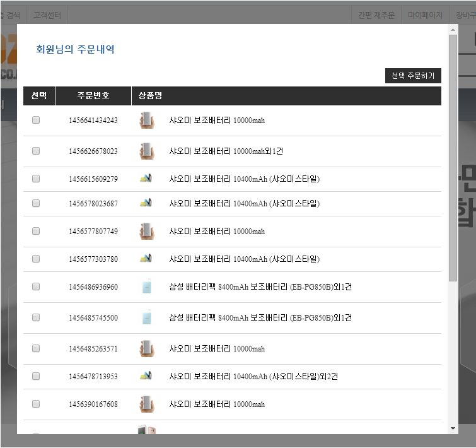476x448 pixels.
Task: Click scrollbar up arrow in order list
Action: [x=453, y=30]
